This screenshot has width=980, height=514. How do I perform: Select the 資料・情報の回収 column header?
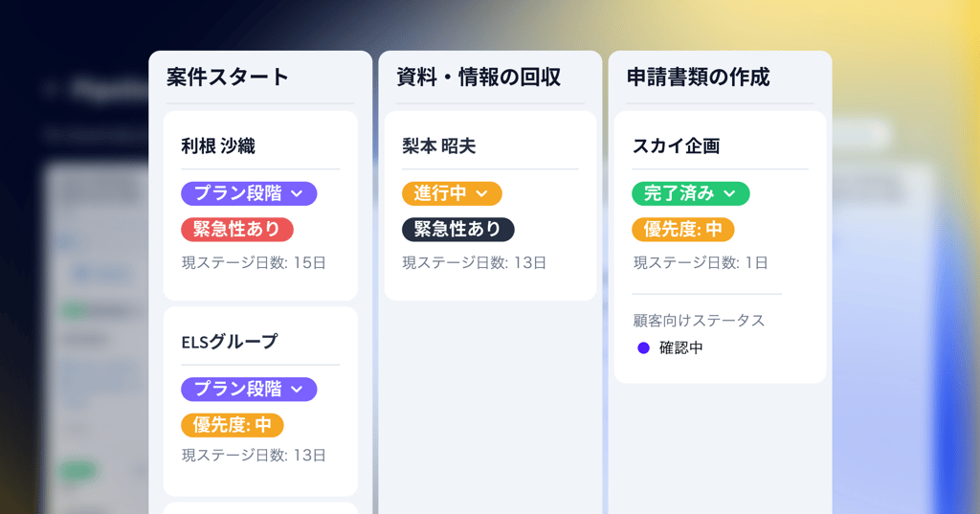click(479, 78)
